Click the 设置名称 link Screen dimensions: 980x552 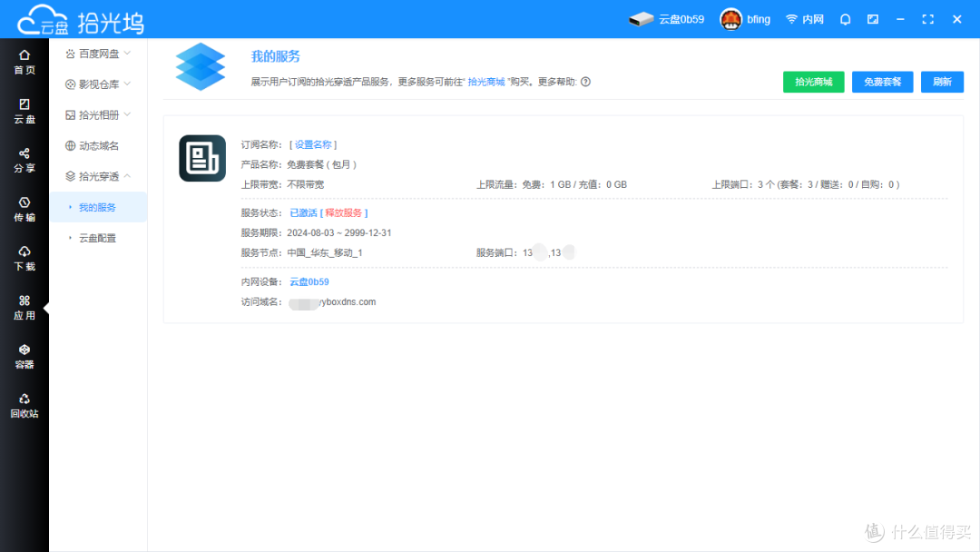coord(313,144)
